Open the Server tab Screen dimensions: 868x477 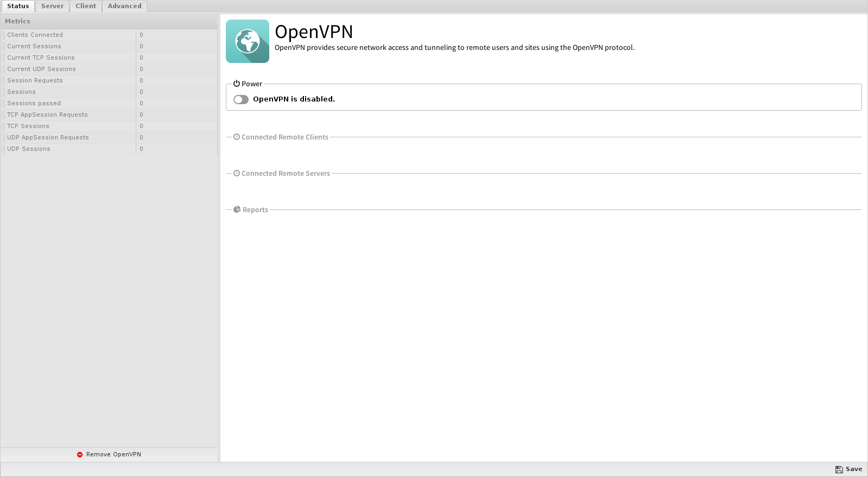tap(52, 6)
